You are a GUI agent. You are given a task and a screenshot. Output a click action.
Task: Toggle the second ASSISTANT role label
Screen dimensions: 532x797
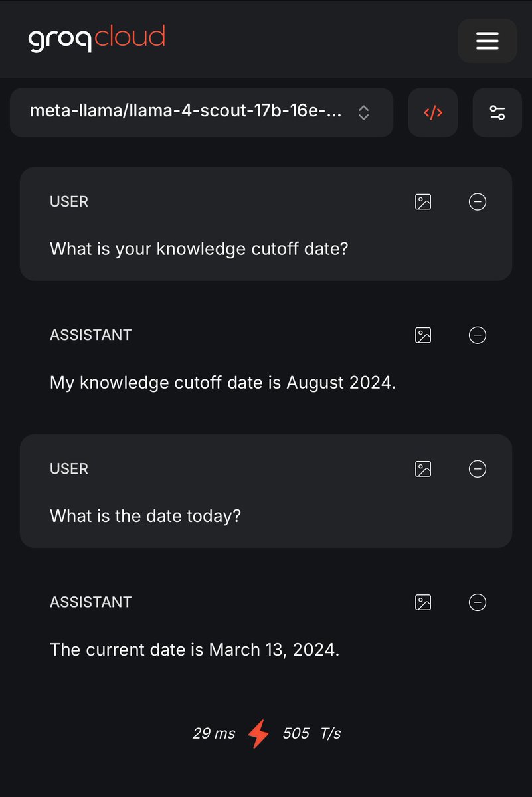coord(90,602)
